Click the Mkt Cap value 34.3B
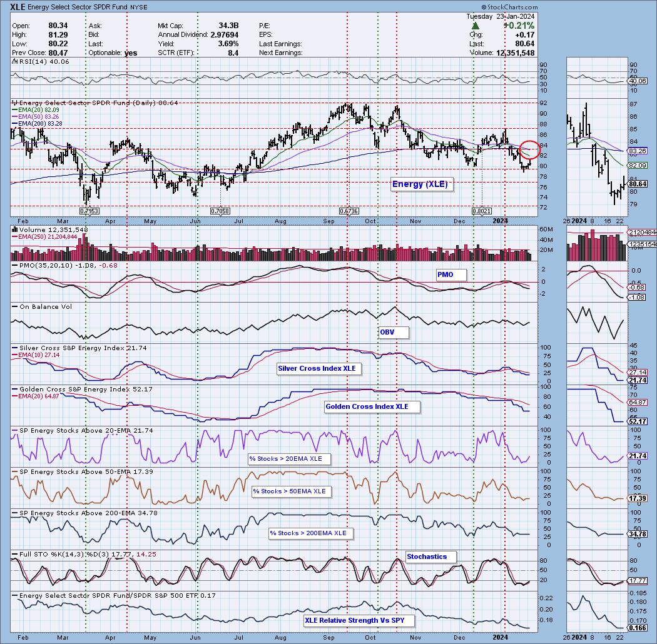The height and width of the screenshot is (644, 657). [228, 26]
